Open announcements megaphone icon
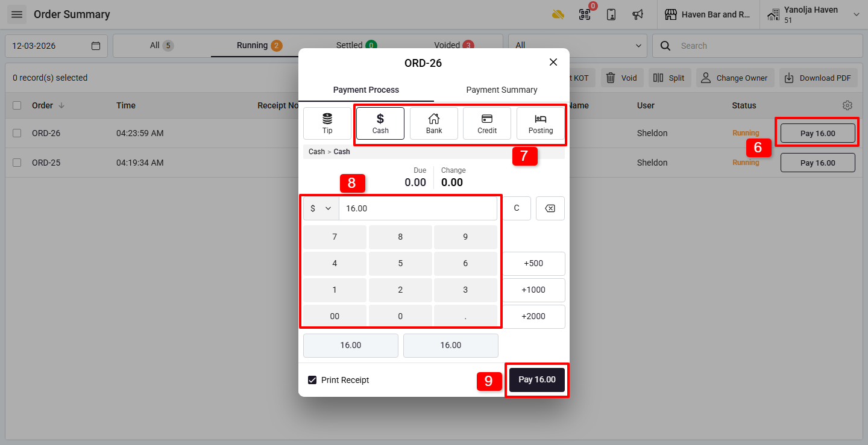The height and width of the screenshot is (445, 868). click(x=638, y=14)
